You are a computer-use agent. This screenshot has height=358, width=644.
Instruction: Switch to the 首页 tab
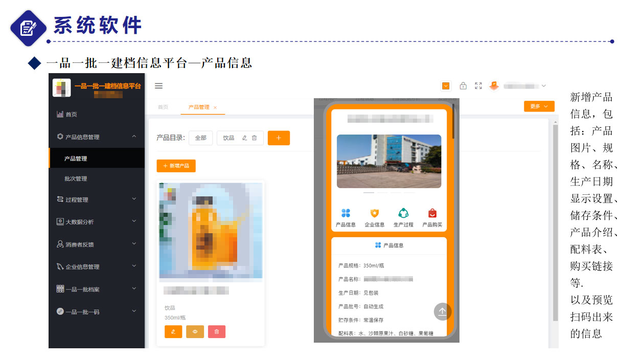tap(163, 107)
